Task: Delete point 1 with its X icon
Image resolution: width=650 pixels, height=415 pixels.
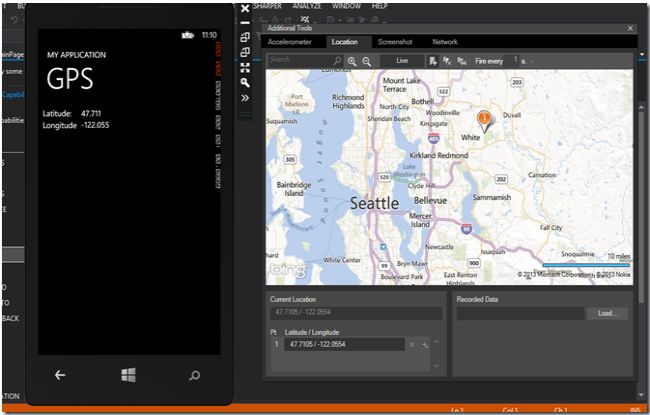Action: click(x=412, y=345)
